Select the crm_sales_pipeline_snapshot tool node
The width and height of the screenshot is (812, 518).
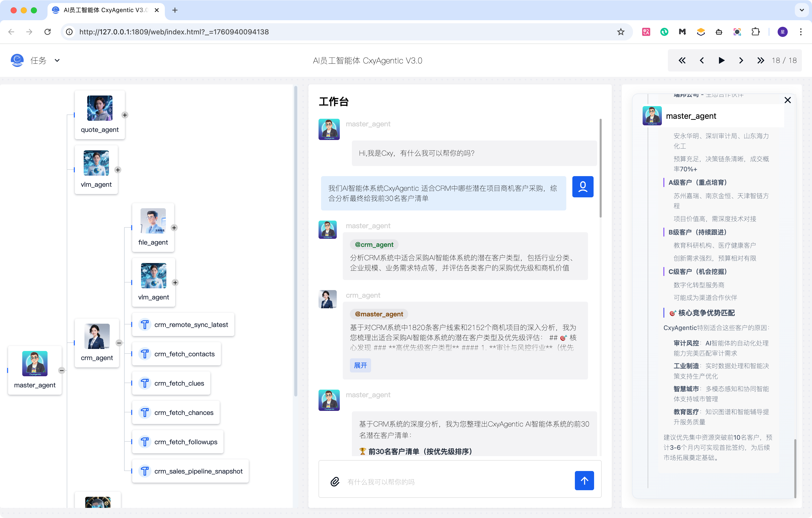tap(191, 471)
